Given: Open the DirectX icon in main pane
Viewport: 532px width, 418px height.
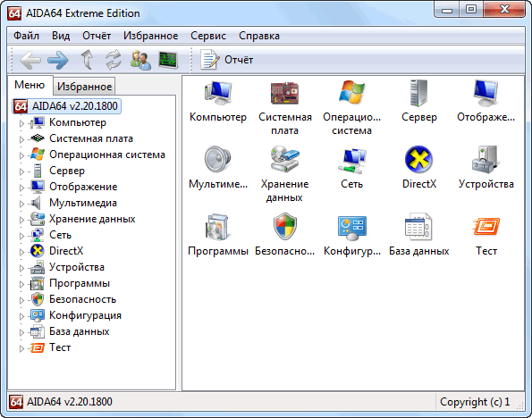Looking at the screenshot, I should (418, 159).
